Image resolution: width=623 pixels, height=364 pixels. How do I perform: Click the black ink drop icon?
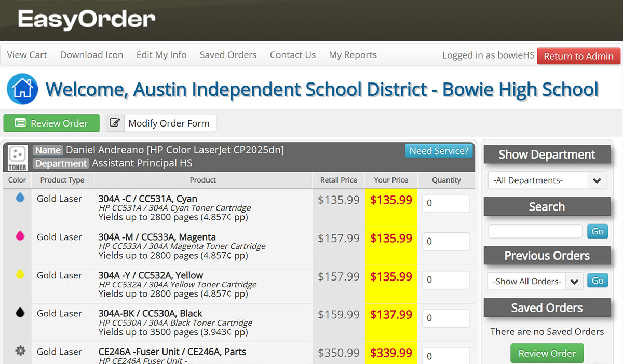(20, 312)
